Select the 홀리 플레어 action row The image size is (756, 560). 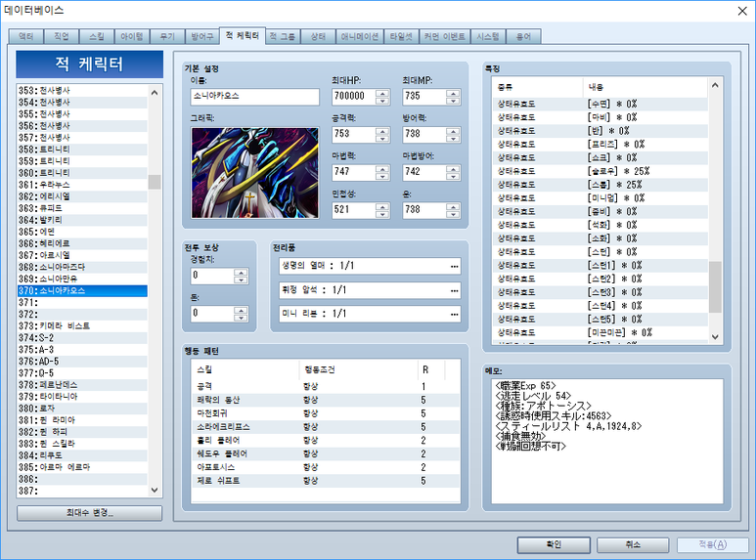326,441
